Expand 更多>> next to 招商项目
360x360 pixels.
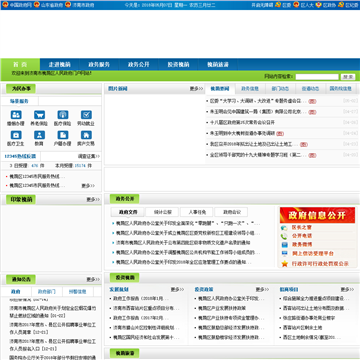click(x=347, y=289)
